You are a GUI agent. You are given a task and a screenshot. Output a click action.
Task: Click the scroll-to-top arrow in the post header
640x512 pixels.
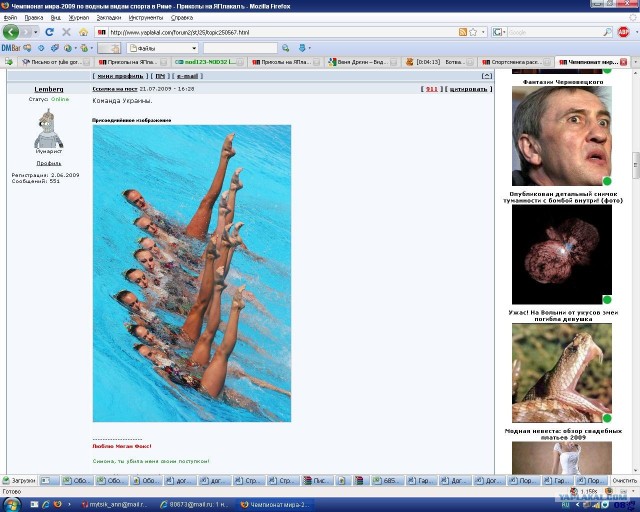tap(487, 76)
